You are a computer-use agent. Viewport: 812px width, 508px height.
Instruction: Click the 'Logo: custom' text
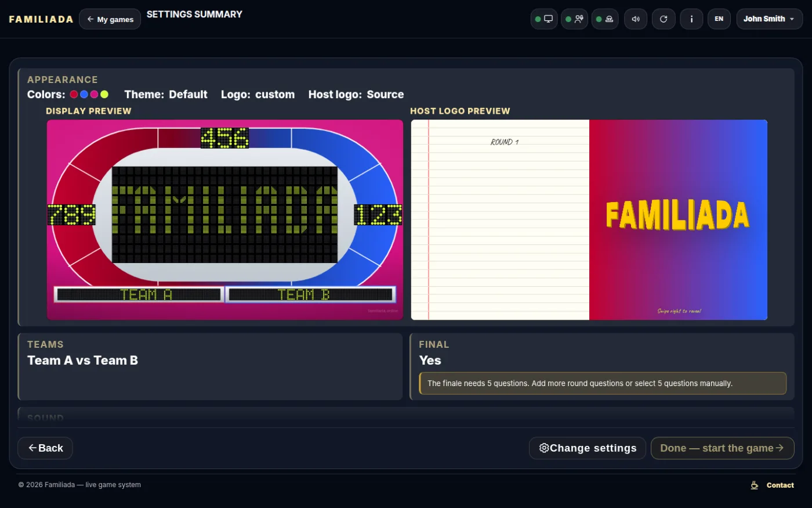coord(258,95)
